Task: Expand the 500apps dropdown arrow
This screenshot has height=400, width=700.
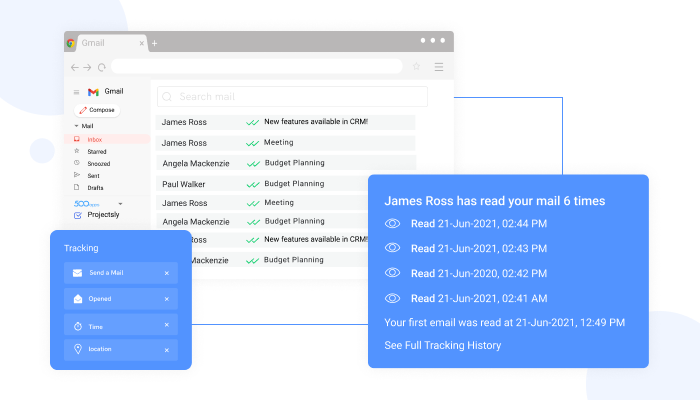Action: pos(120,204)
